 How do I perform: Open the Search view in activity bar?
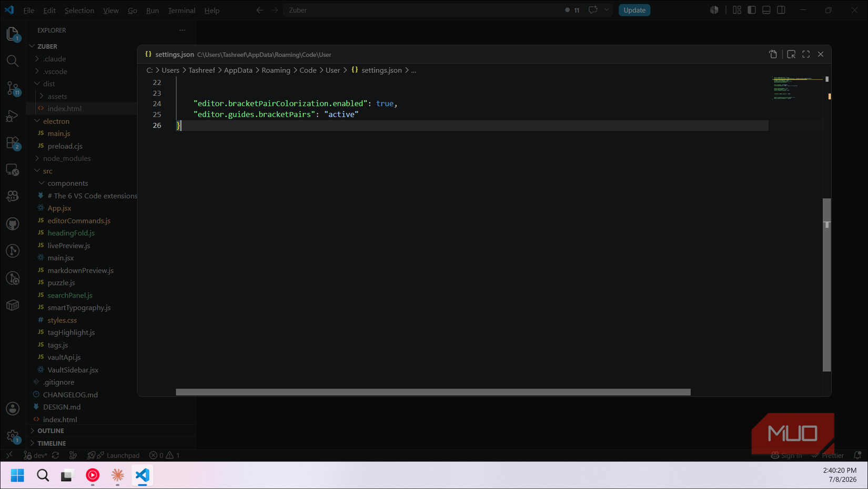coord(13,61)
